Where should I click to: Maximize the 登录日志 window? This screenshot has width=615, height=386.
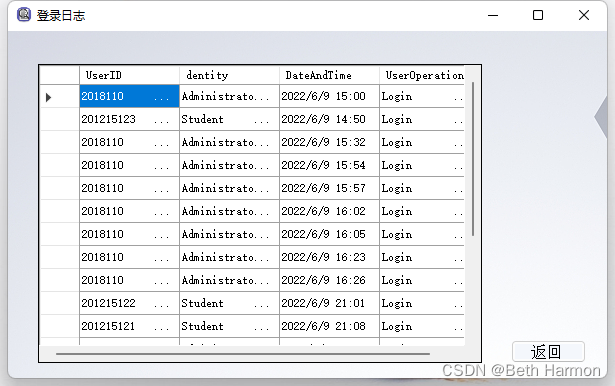click(538, 15)
